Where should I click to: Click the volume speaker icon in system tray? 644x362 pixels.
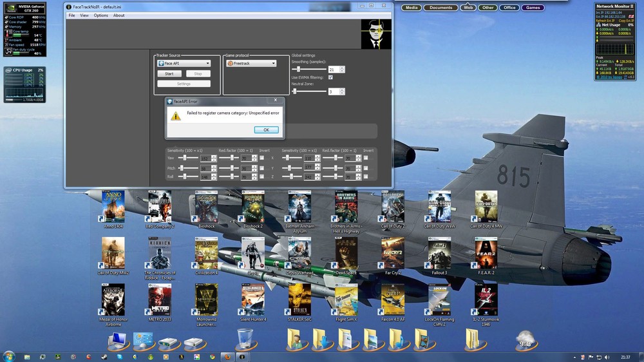(x=607, y=357)
